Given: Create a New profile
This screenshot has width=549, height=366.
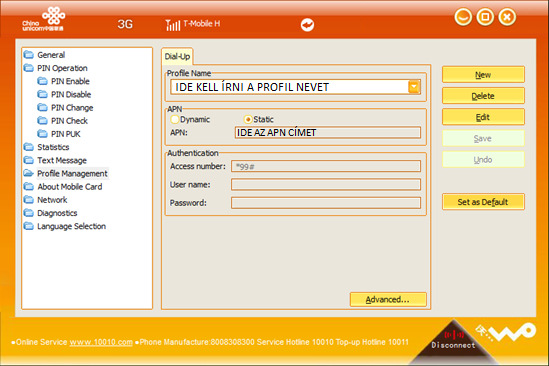Looking at the screenshot, I should [x=483, y=75].
